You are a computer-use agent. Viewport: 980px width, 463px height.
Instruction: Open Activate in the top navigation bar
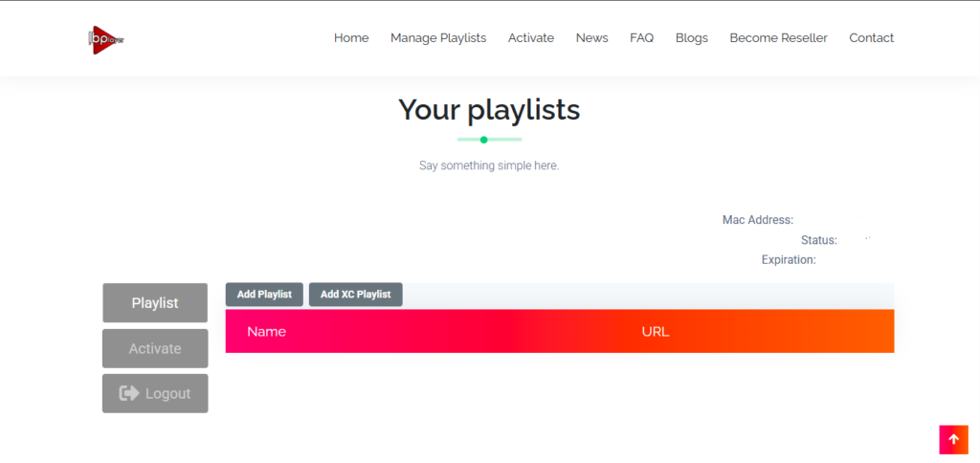click(531, 38)
